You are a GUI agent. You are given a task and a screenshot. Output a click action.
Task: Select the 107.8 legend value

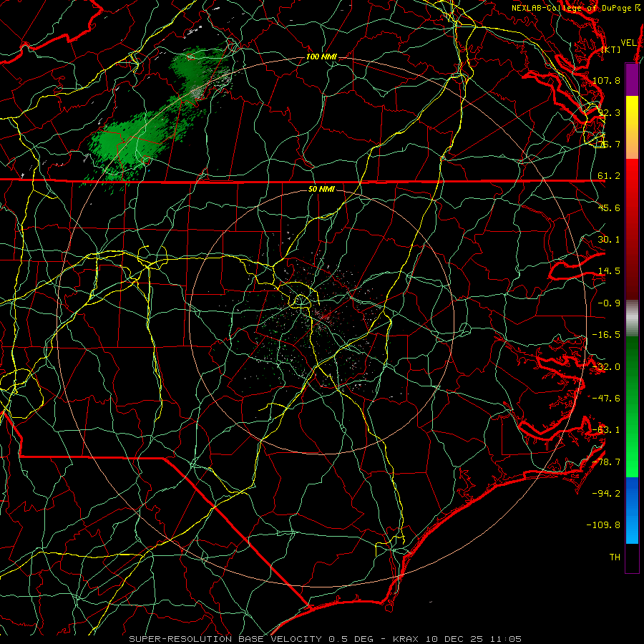(606, 80)
